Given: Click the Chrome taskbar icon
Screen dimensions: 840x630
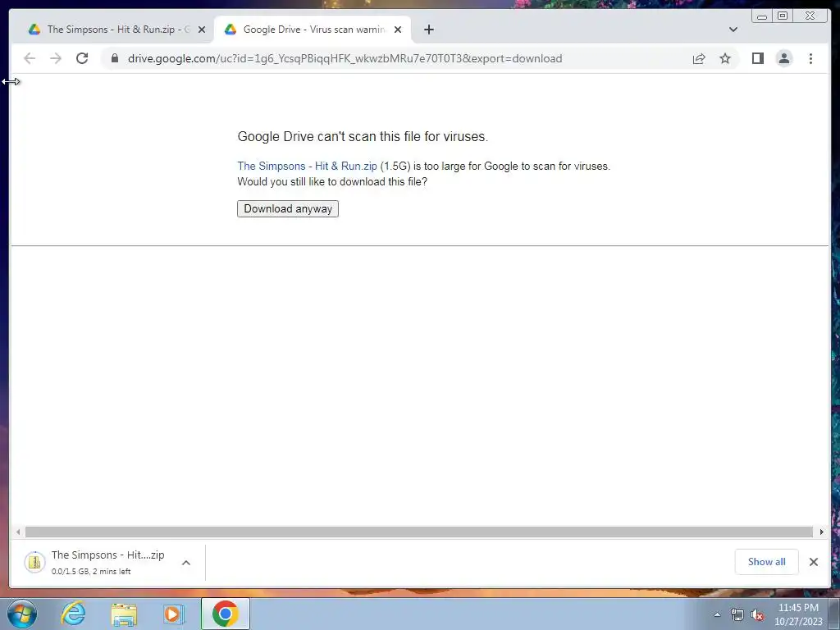Looking at the screenshot, I should click(x=225, y=614).
